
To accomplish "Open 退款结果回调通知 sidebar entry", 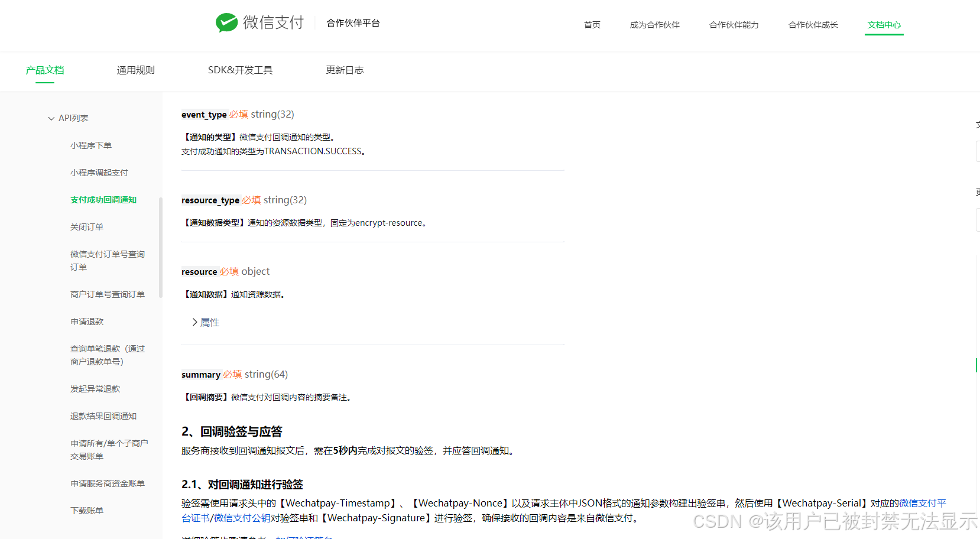I will coord(103,416).
